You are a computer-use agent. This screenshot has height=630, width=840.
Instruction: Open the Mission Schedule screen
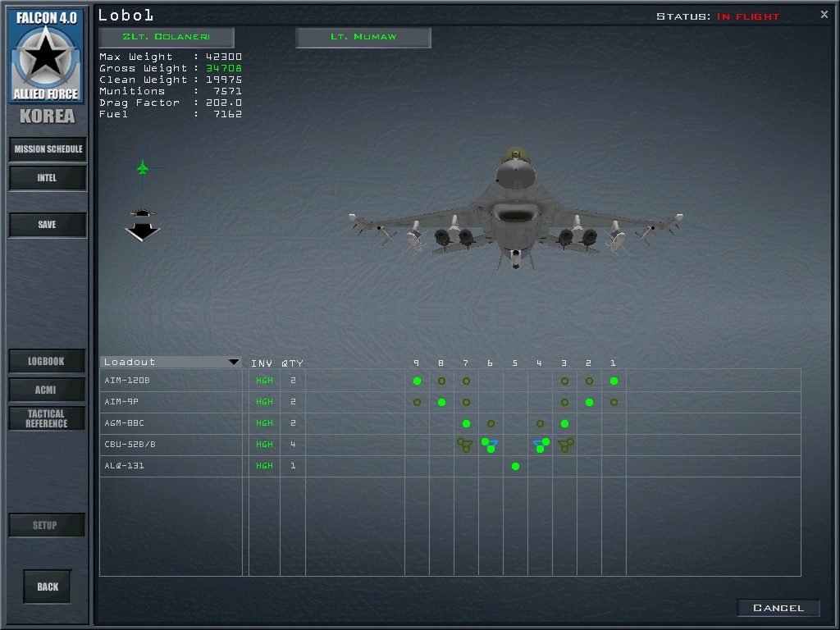pyautogui.click(x=48, y=149)
